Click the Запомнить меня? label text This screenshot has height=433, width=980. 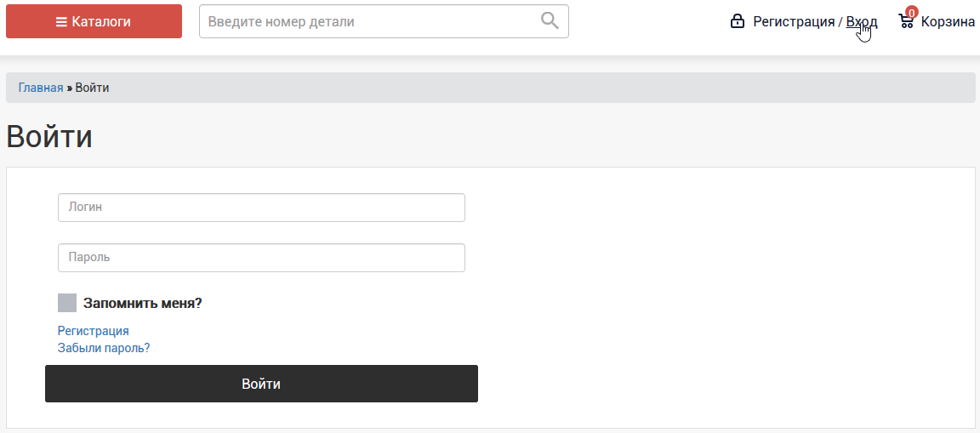click(x=143, y=303)
